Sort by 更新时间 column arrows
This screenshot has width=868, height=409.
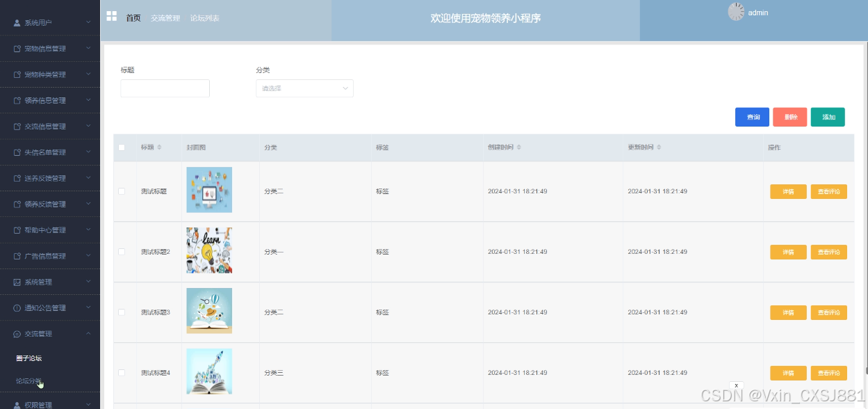click(x=659, y=147)
